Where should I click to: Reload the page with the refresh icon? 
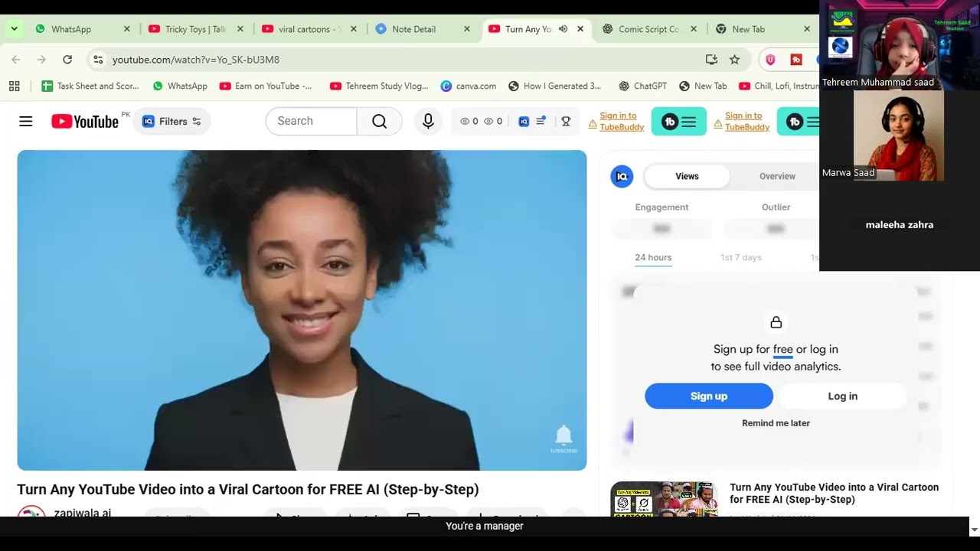click(67, 59)
